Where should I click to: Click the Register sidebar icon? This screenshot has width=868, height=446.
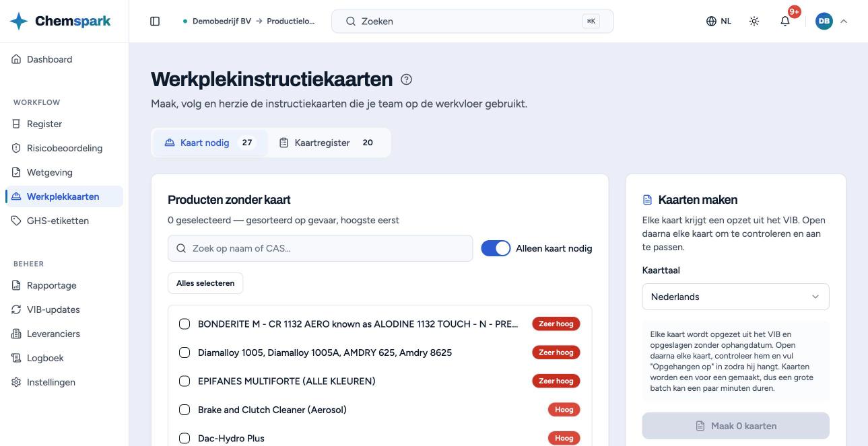click(16, 124)
